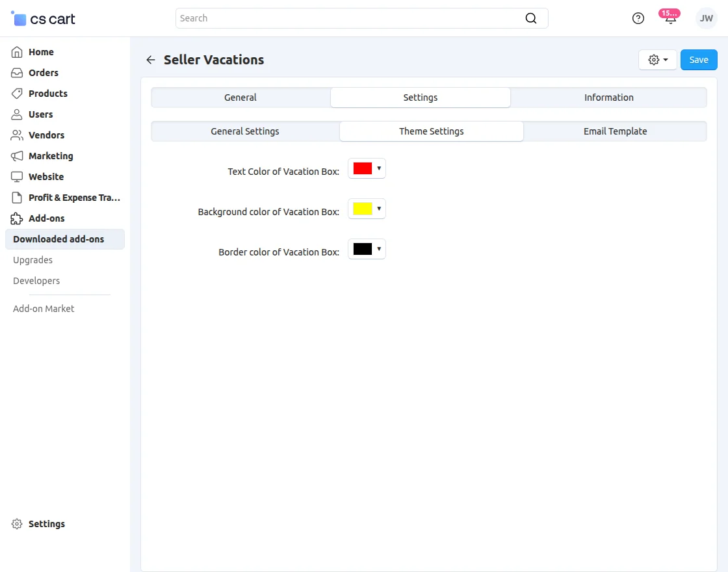This screenshot has width=728, height=572.
Task: Click the notification bell icon
Action: click(x=669, y=18)
